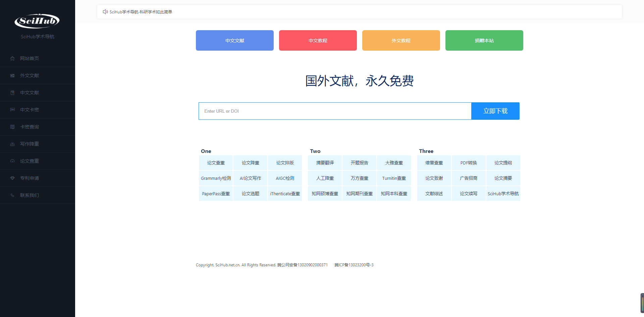This screenshot has width=644, height=317.
Task: Open 知网硕博查重 tile
Action: (x=325, y=194)
